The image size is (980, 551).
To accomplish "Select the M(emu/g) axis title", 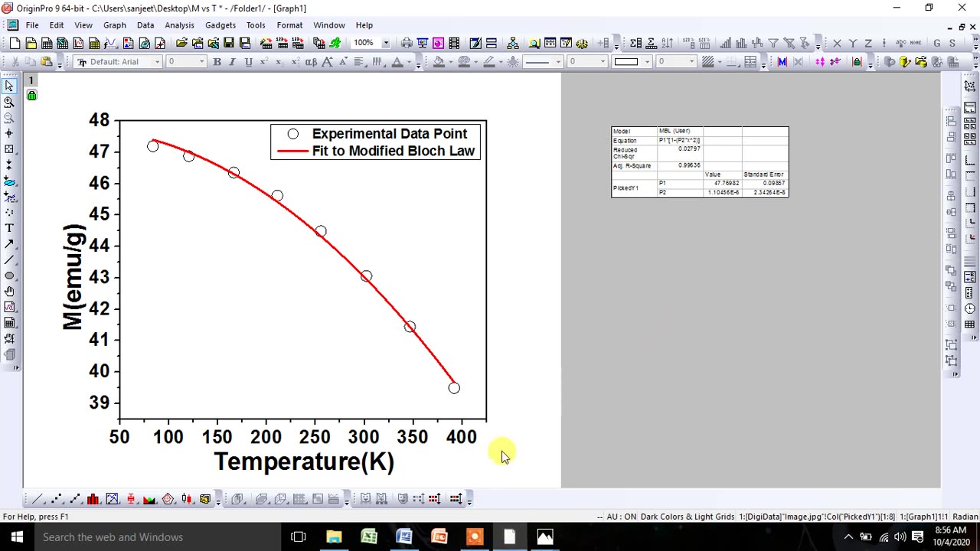I will coord(73,277).
